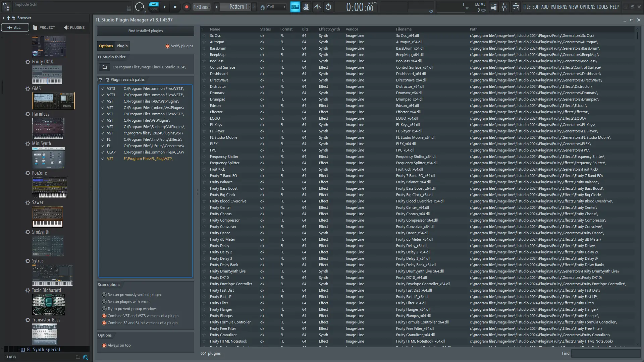Open the Mixer icon in toolbar
Screen dimensions: 644x362
(x=505, y=7)
